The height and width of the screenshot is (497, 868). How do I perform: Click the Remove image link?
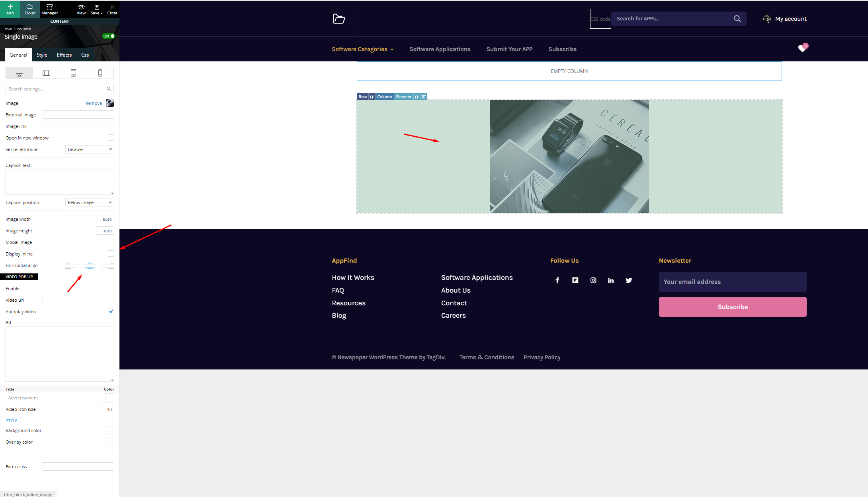(x=94, y=103)
